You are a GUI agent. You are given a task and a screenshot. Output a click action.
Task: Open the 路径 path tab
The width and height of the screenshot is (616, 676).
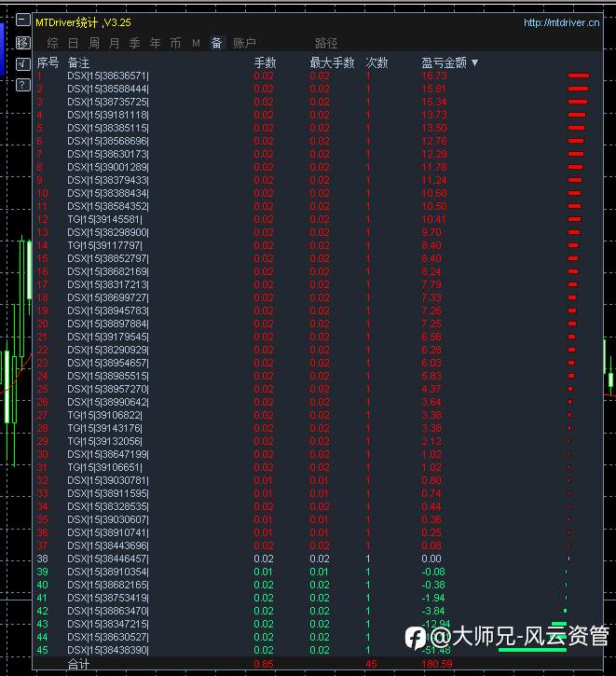point(326,43)
